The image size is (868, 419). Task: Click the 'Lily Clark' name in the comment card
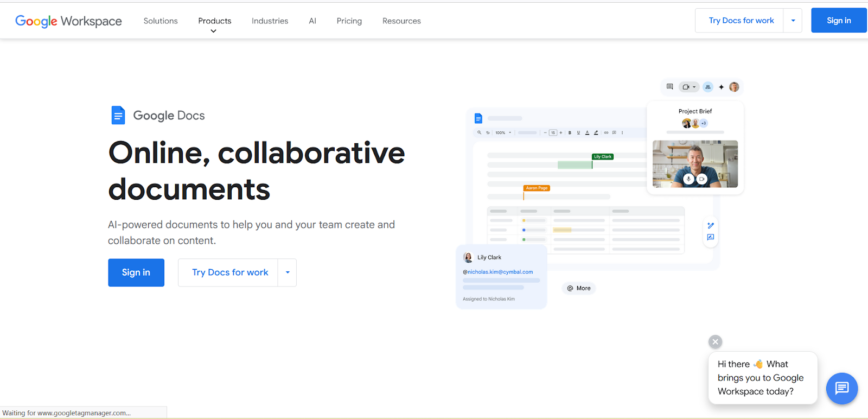coord(489,257)
